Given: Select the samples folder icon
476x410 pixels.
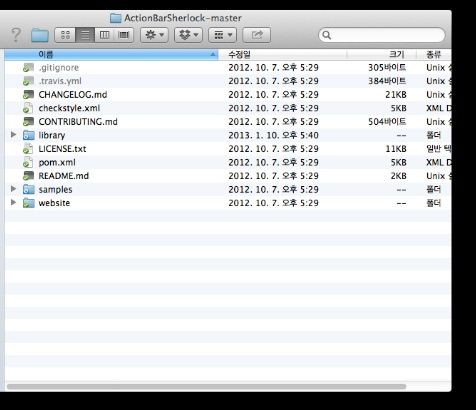Looking at the screenshot, I should (29, 189).
